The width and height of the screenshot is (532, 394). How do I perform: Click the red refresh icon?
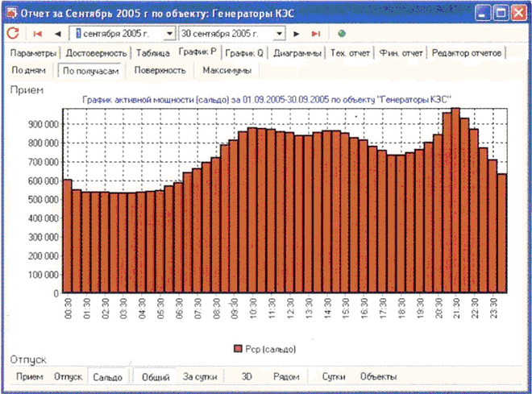(x=13, y=34)
